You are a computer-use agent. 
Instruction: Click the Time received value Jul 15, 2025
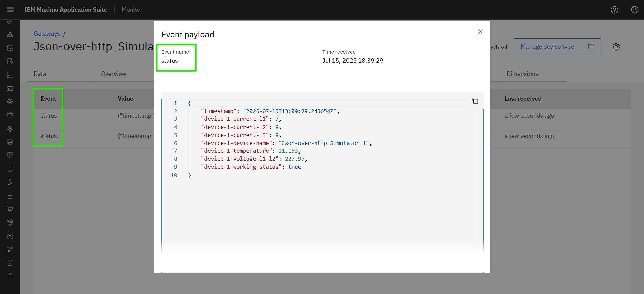353,61
